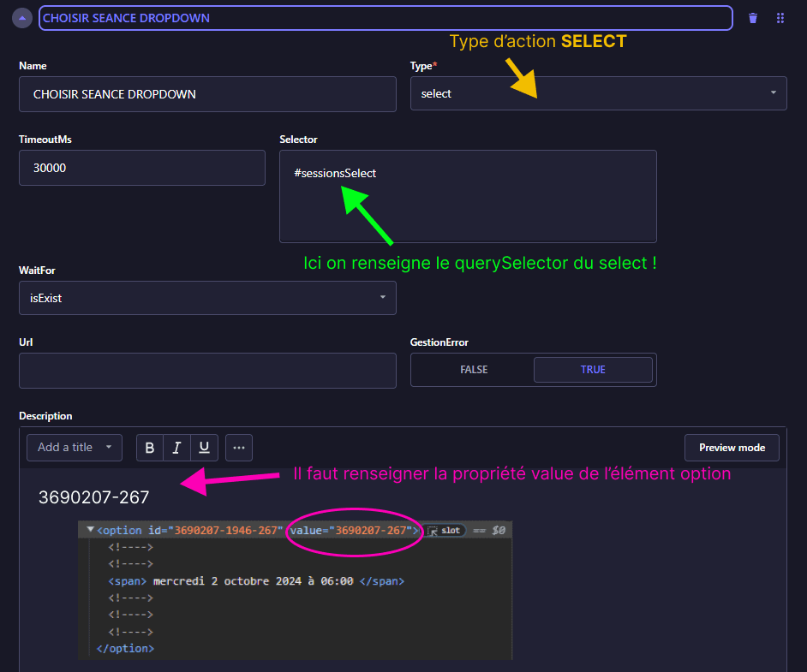Viewport: 807px width, 672px height.
Task: Click the 3690207-267 description text
Action: coord(93,497)
